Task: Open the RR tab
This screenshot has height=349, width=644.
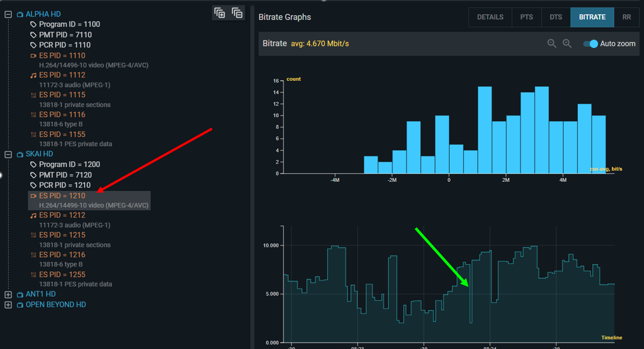Action: point(626,17)
